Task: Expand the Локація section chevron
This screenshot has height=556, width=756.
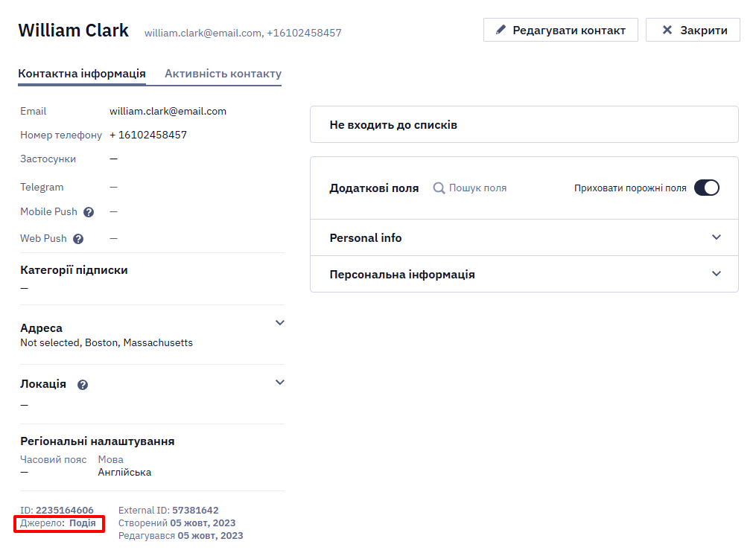Action: point(279,383)
